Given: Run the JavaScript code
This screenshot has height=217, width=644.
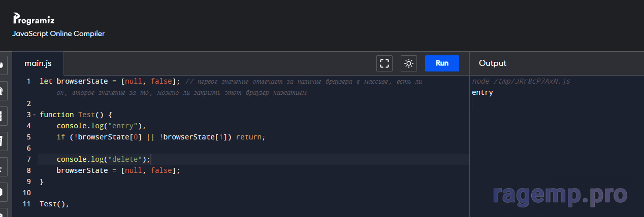Looking at the screenshot, I should point(442,63).
